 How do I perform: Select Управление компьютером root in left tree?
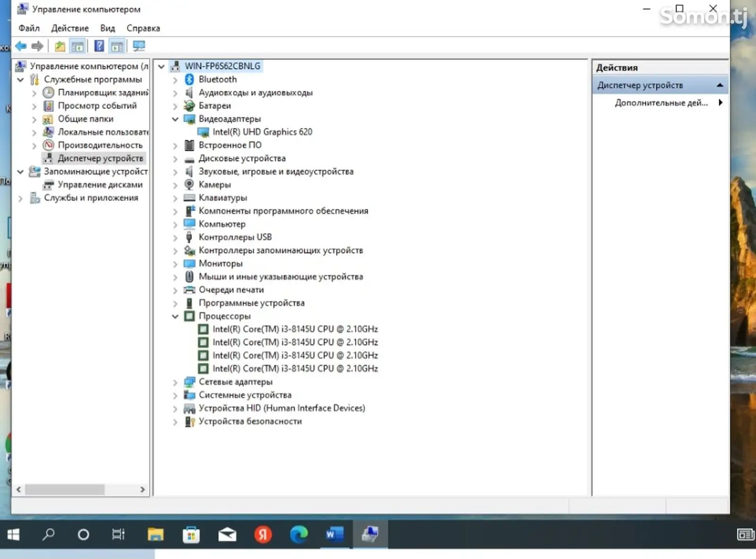(89, 66)
